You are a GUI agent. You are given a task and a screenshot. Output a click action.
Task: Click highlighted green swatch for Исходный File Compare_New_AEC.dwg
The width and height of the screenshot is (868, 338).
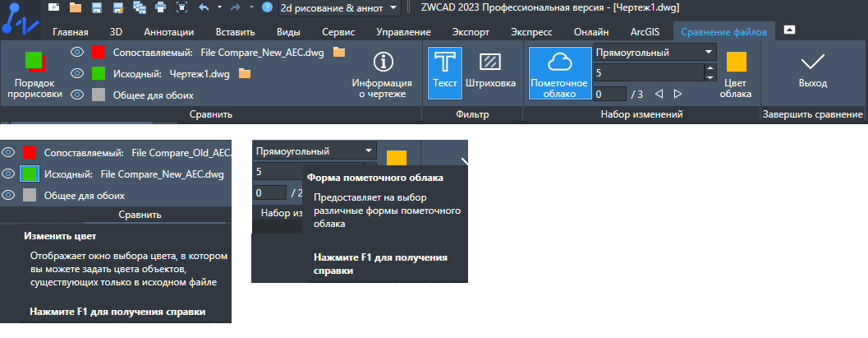pyautogui.click(x=30, y=174)
